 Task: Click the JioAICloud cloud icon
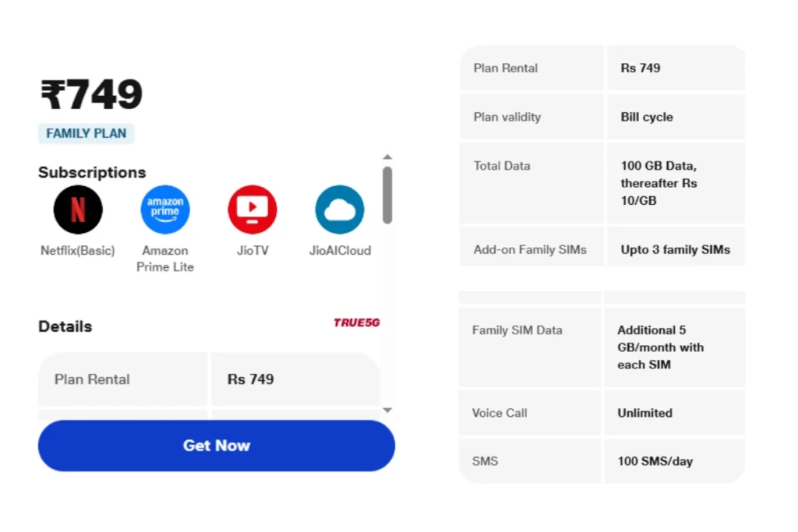pyautogui.click(x=340, y=210)
